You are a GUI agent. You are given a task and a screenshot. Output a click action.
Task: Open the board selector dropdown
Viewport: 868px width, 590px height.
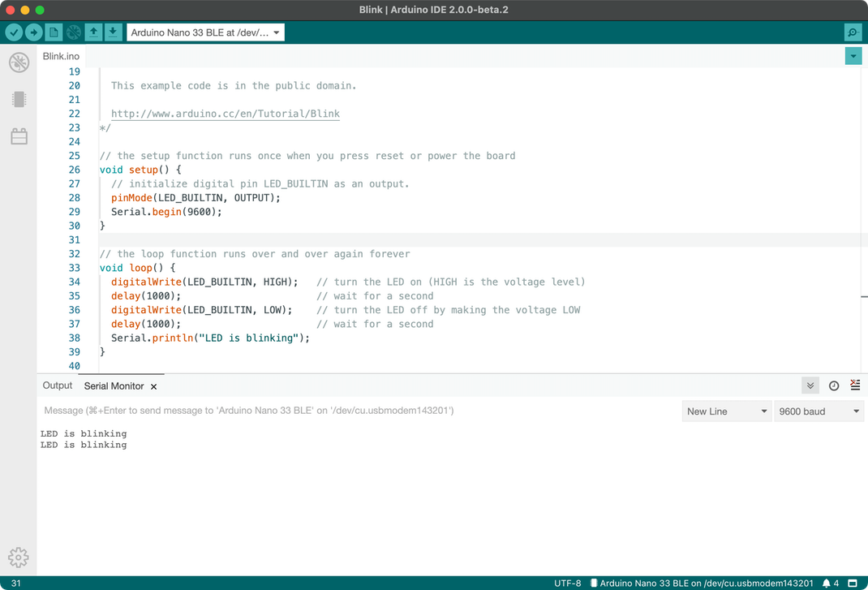click(x=205, y=32)
